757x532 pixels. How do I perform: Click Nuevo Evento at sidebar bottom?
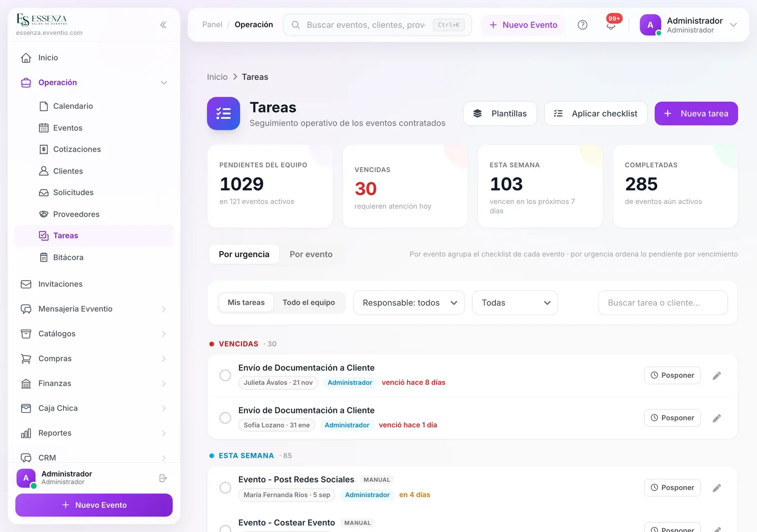coord(94,505)
